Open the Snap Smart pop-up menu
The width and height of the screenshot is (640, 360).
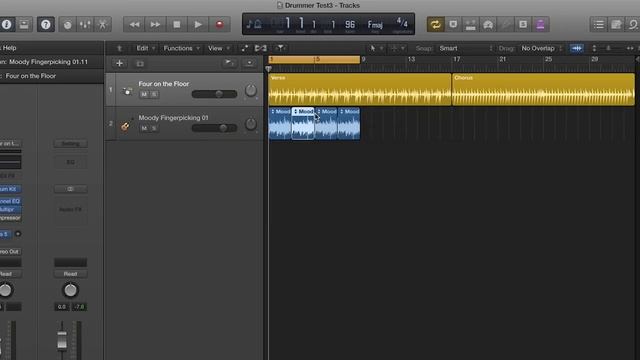(466, 48)
